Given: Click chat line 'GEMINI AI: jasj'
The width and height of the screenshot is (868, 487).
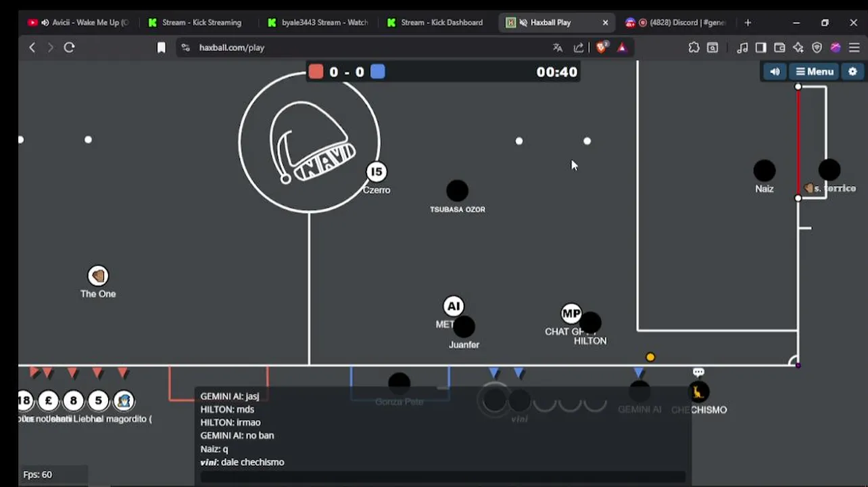Looking at the screenshot, I should pyautogui.click(x=230, y=396).
